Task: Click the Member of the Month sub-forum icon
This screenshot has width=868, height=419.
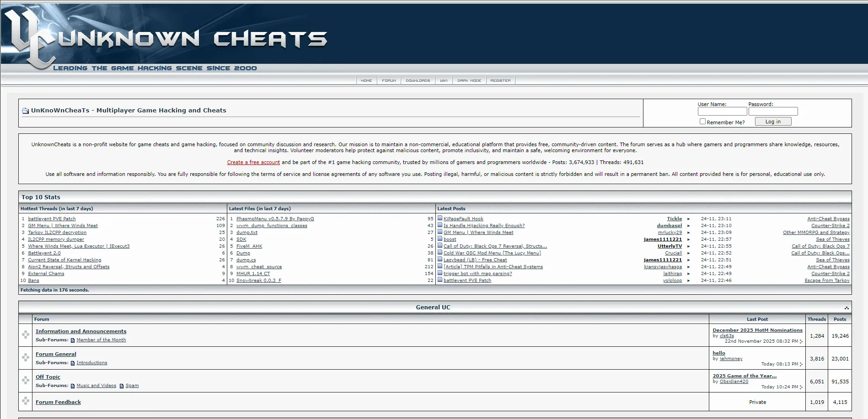Action: click(72, 340)
